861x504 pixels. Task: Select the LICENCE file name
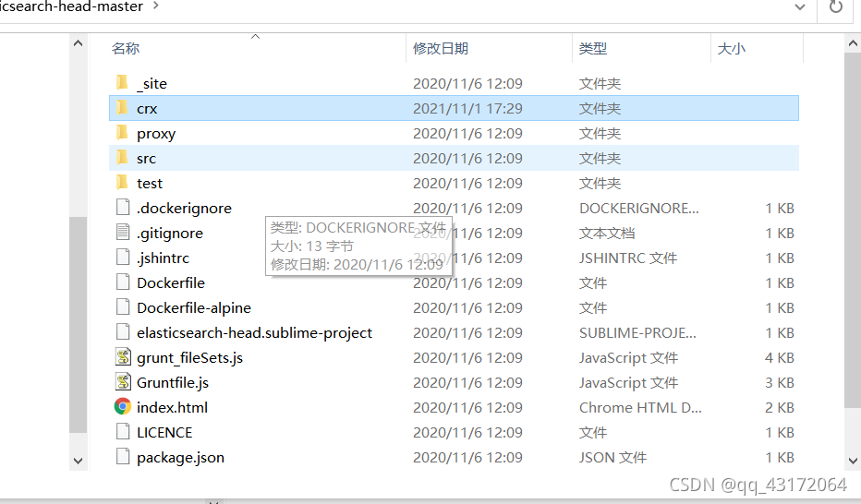(x=164, y=433)
